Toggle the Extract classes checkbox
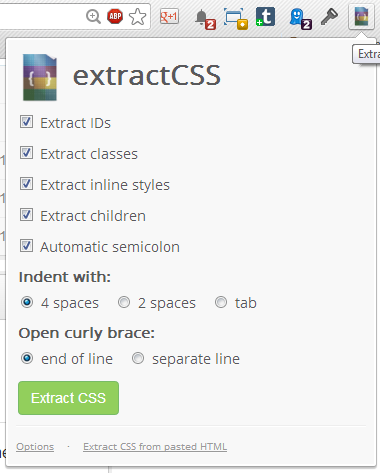380x473 pixels. tap(26, 153)
